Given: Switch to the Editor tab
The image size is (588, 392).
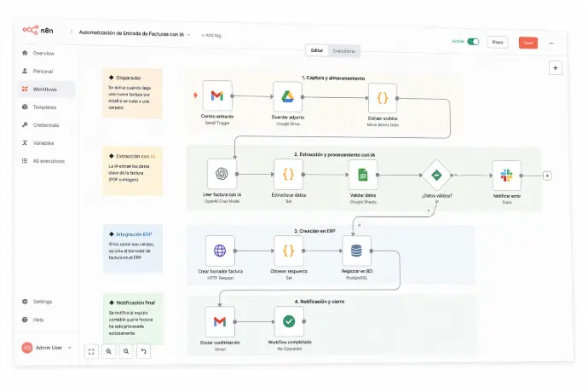Looking at the screenshot, I should click(x=317, y=50).
